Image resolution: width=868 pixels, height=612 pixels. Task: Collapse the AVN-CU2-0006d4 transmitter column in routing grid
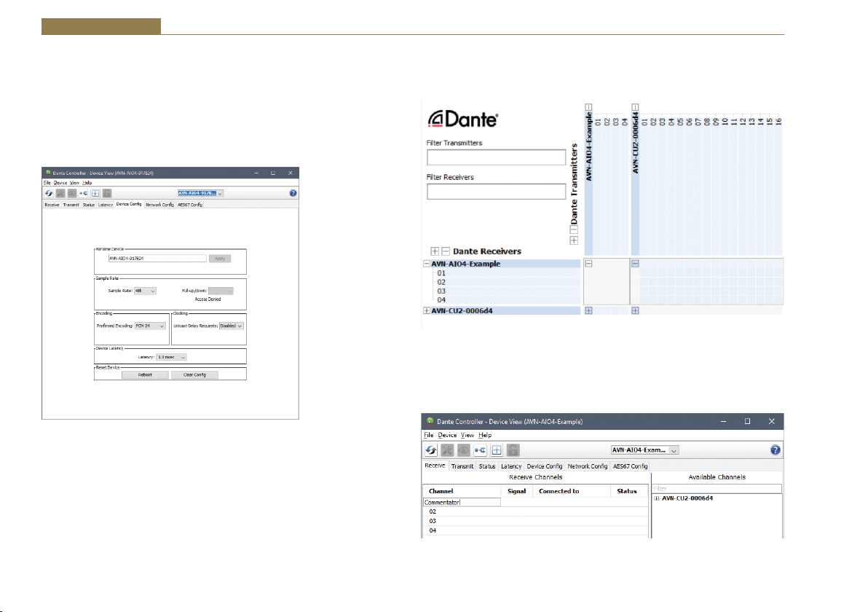click(x=635, y=107)
